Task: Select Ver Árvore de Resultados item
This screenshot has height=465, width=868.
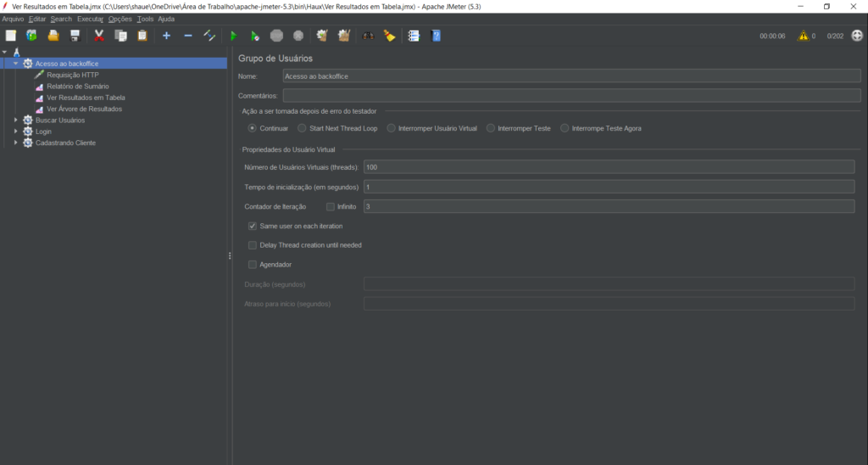Action: 84,109
